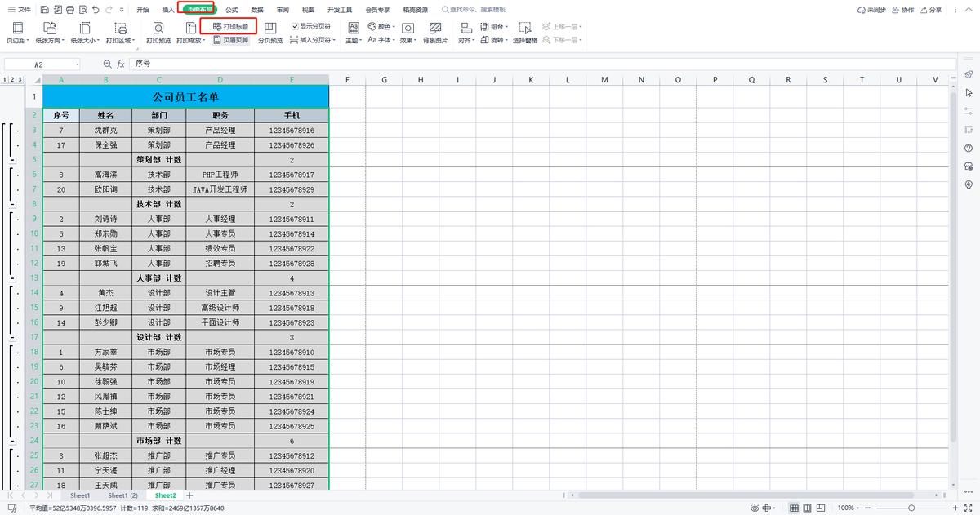The height and width of the screenshot is (515, 980).
Task: Click the 主题 (Themes) icon
Action: point(353,33)
